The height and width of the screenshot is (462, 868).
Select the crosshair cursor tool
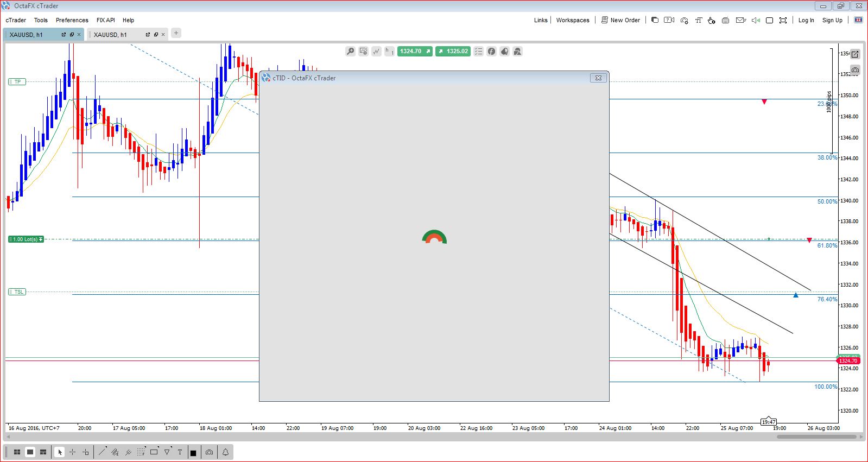(x=72, y=452)
